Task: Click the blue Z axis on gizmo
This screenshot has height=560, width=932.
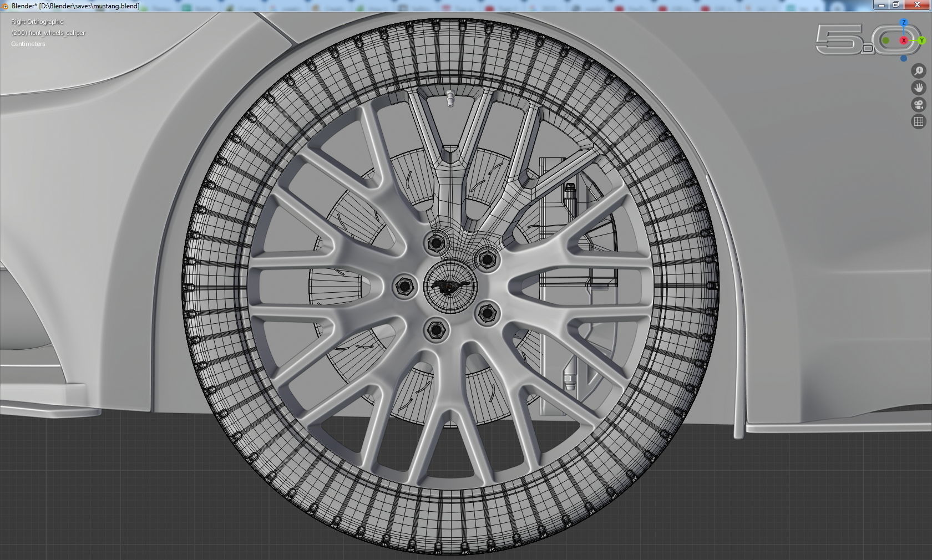Action: tap(904, 23)
